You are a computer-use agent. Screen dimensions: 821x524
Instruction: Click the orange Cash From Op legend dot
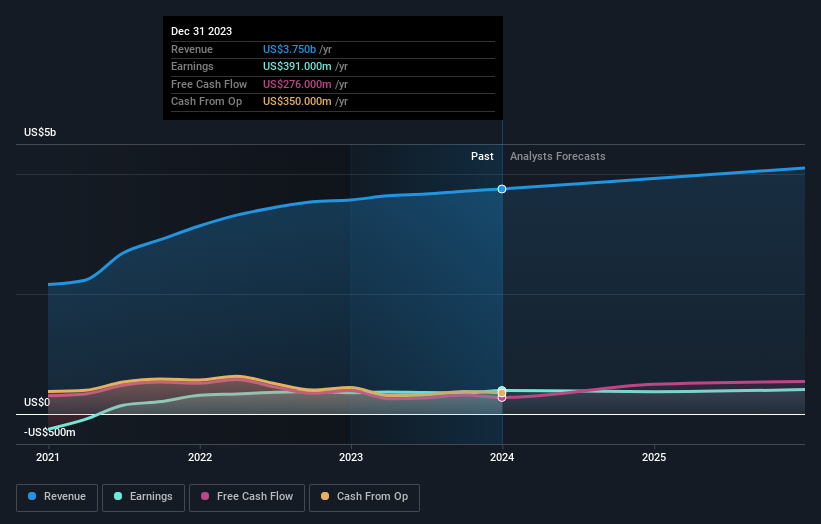[x=325, y=496]
